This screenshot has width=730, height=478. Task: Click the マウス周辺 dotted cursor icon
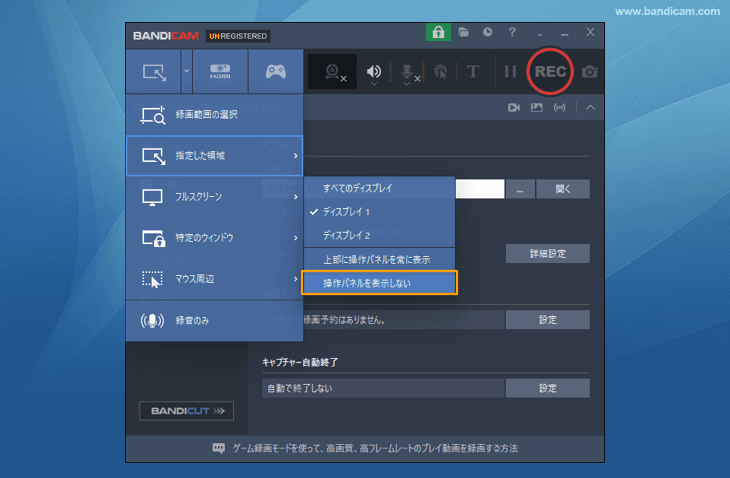pyautogui.click(x=152, y=279)
